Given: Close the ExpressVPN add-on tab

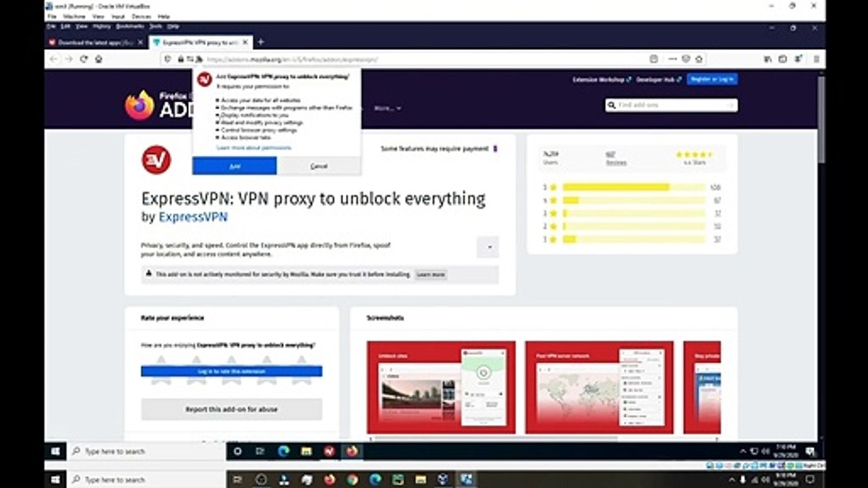Looking at the screenshot, I should 245,42.
